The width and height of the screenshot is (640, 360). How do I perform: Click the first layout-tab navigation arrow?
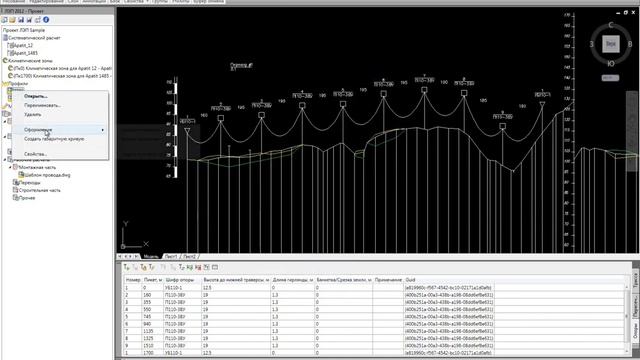[120, 256]
